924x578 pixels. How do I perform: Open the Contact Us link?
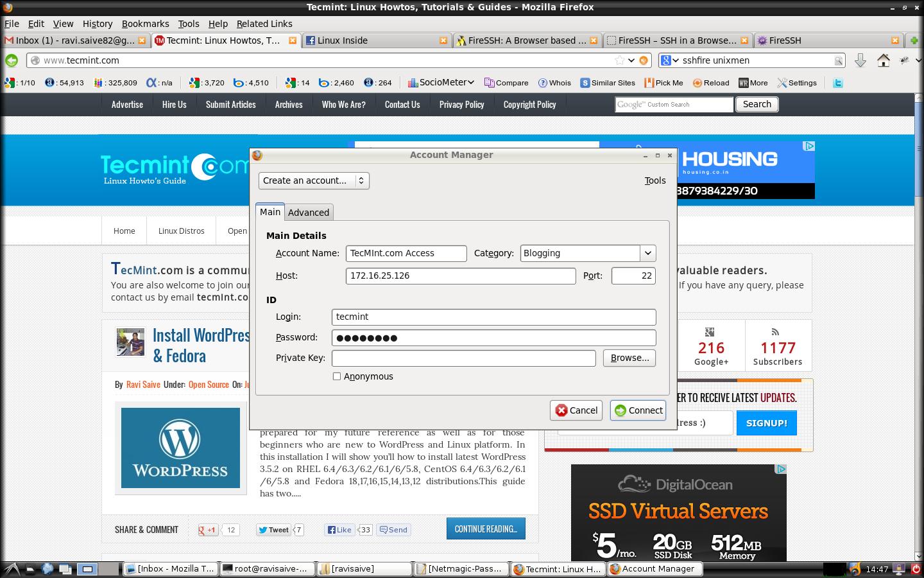coord(402,104)
